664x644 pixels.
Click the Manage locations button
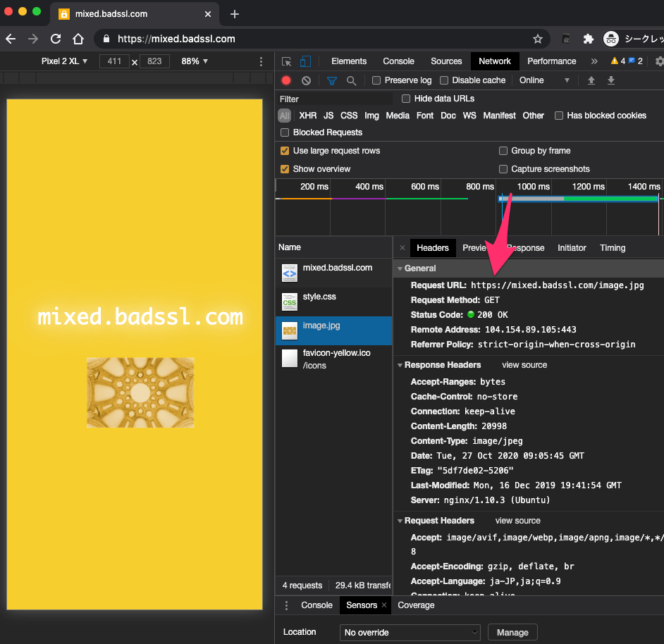[512, 633]
